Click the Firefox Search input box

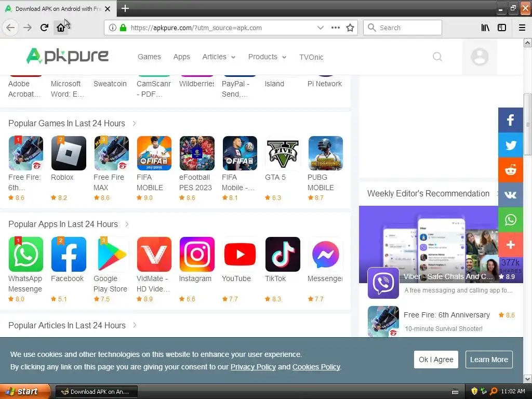pos(403,28)
